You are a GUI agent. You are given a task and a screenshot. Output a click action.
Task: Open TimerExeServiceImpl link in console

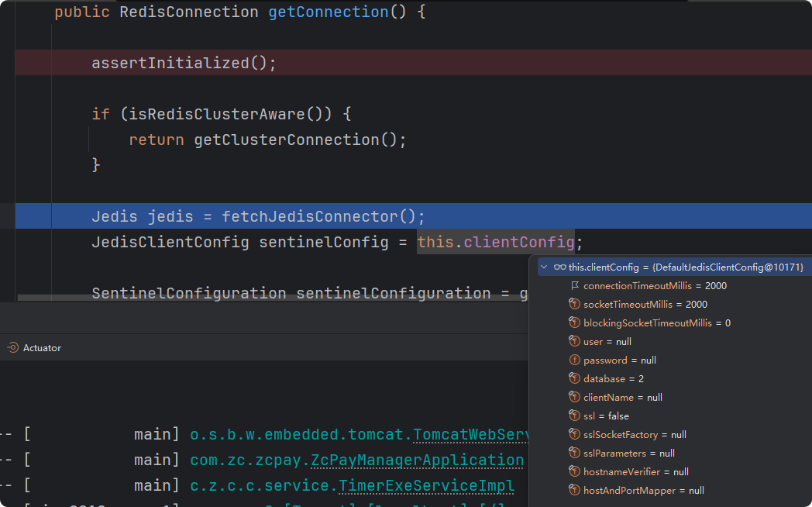coord(426,486)
